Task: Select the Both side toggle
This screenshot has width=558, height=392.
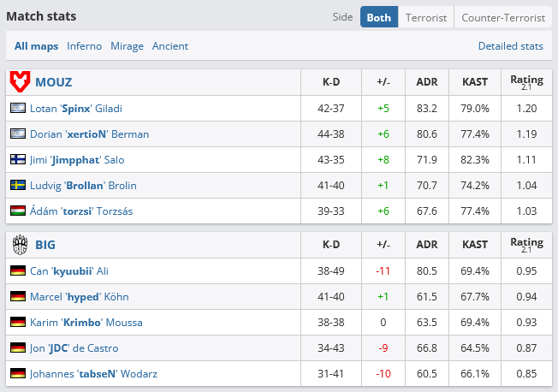Action: pos(379,17)
